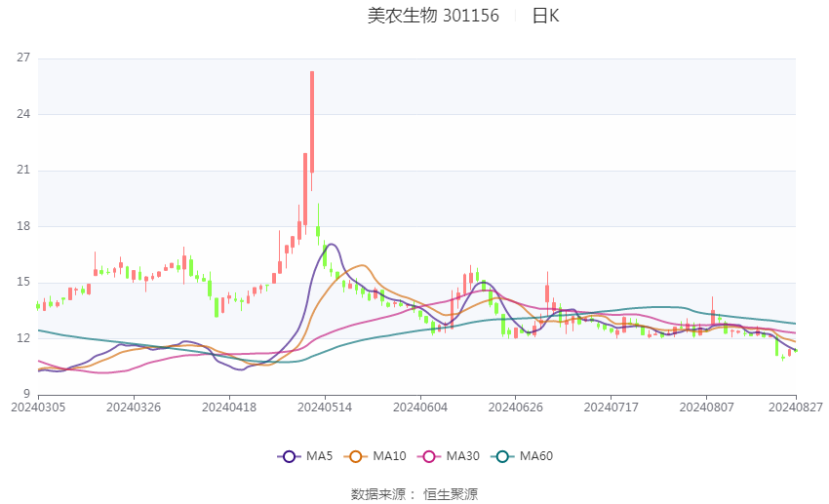Click the 20240604 x-axis date label

[420, 407]
